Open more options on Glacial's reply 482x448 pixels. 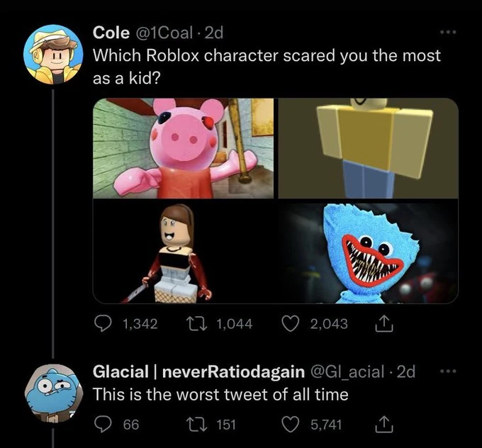point(446,371)
